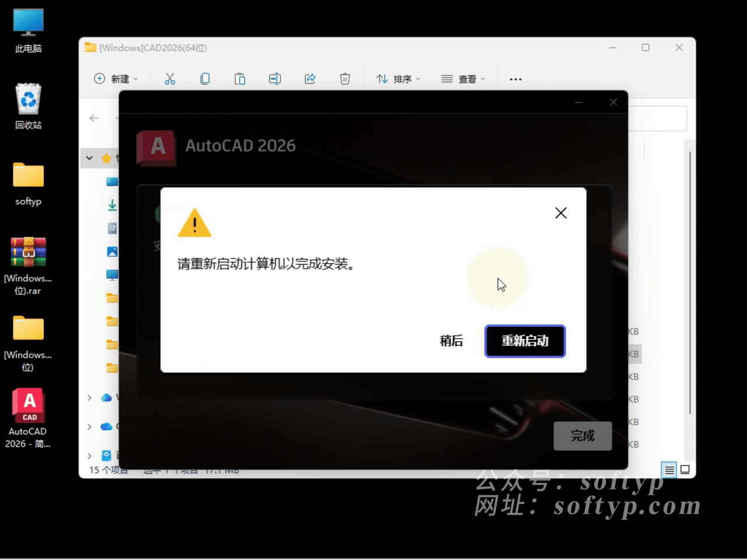Open the 查看 view options dropdown
This screenshot has width=747, height=560.
(464, 78)
